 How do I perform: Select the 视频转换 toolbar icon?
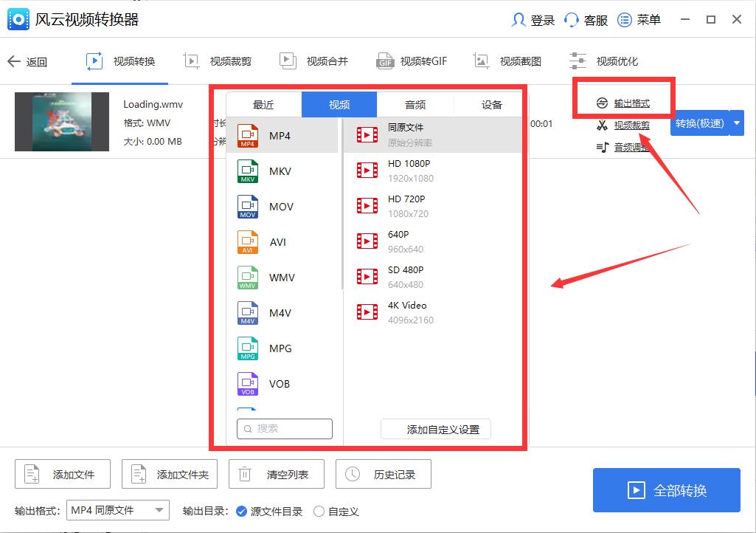(x=94, y=61)
